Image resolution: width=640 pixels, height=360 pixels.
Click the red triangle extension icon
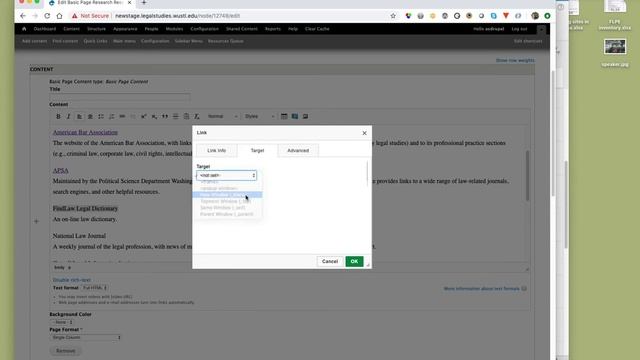[506, 16]
